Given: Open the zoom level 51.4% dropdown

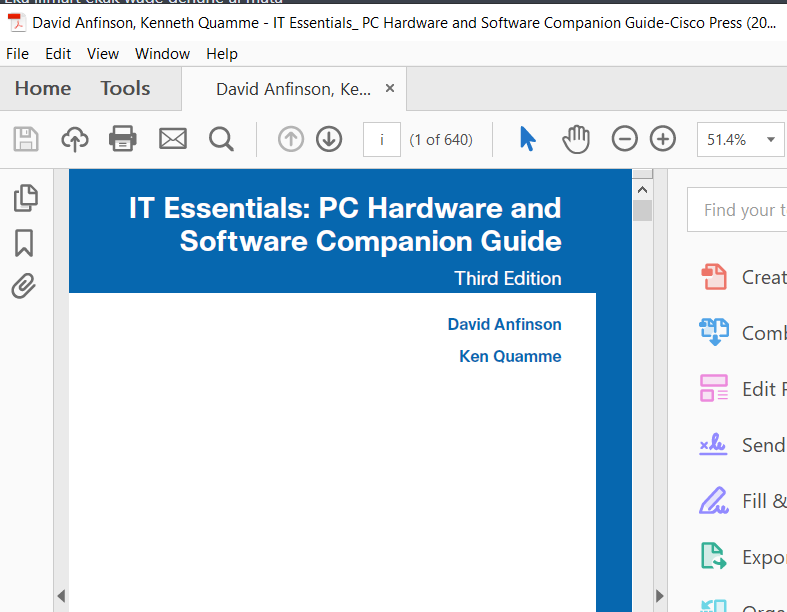Looking at the screenshot, I should [770, 140].
